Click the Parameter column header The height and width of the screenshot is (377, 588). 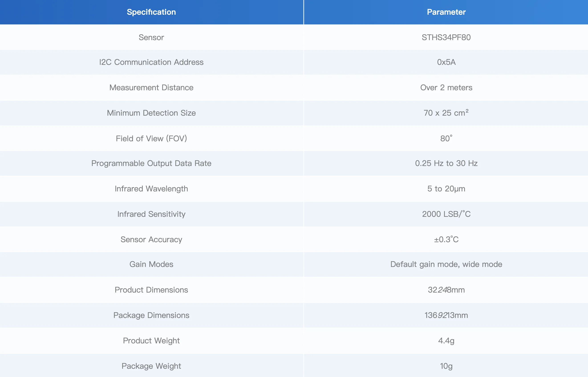446,12
